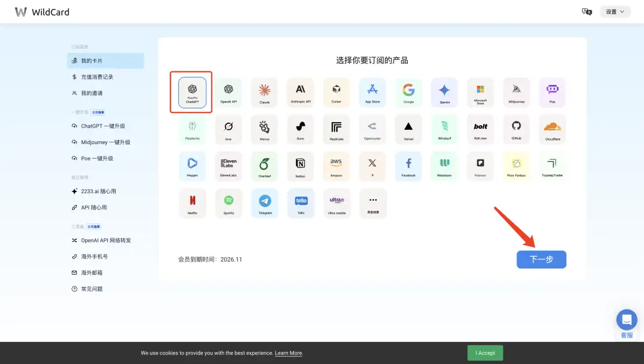The width and height of the screenshot is (644, 364).
Task: Choose the Notion product tile
Action: [301, 166]
